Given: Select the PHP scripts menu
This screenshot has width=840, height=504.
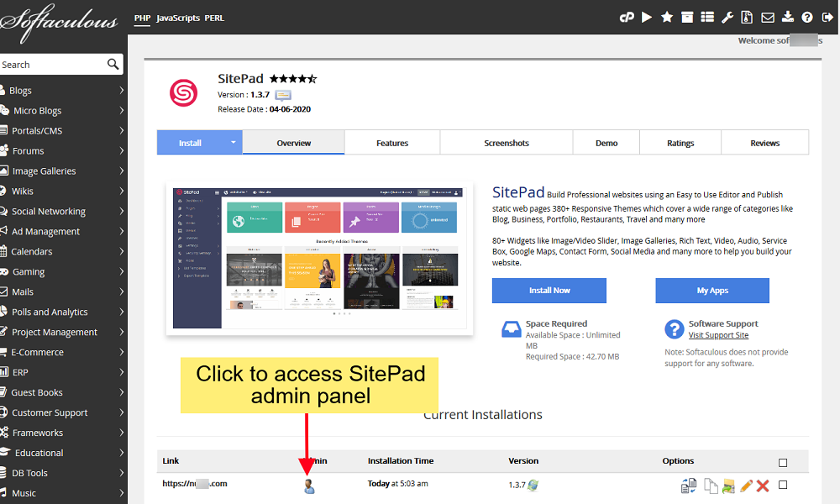Looking at the screenshot, I should pos(142,18).
